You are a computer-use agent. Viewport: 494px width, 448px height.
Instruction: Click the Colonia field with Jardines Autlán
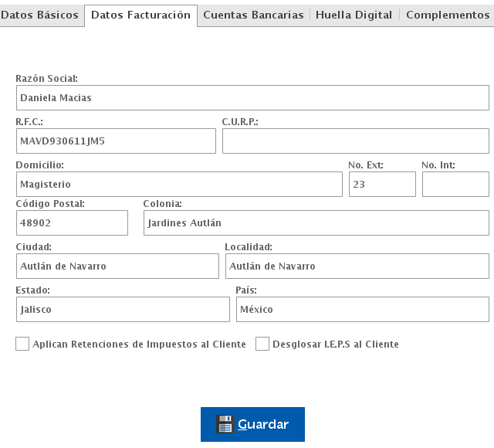tap(316, 222)
